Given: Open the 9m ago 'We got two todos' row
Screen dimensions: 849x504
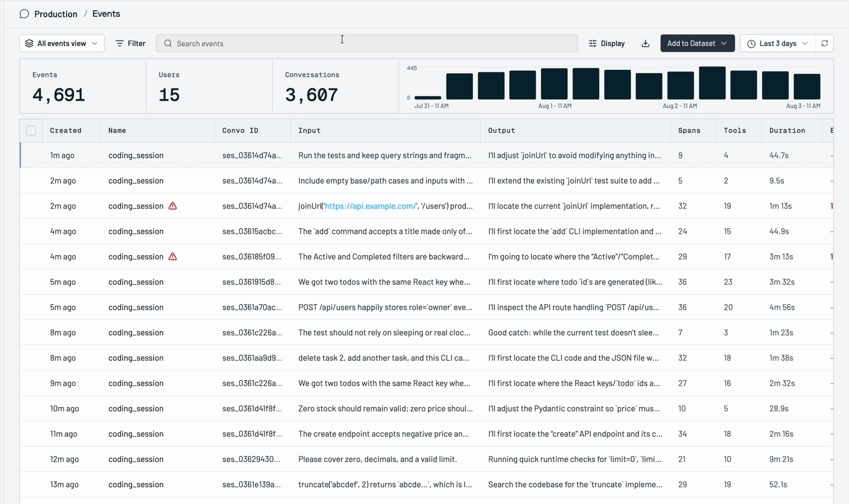Looking at the screenshot, I should (x=427, y=383).
